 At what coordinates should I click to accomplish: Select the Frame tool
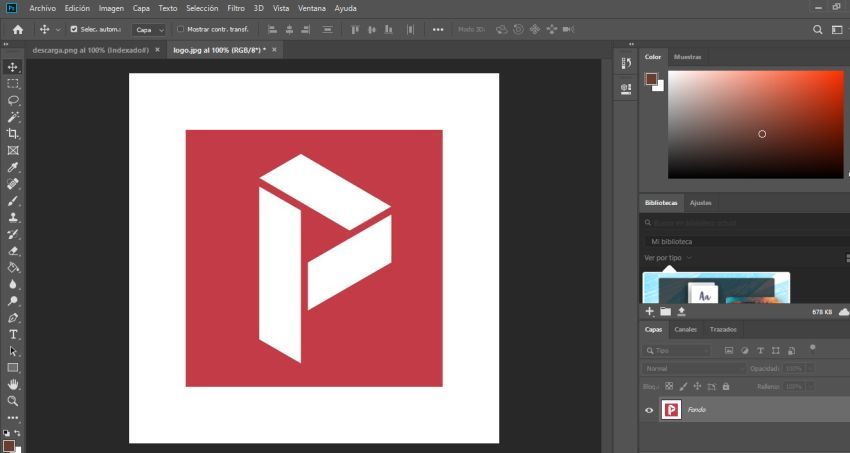click(13, 150)
